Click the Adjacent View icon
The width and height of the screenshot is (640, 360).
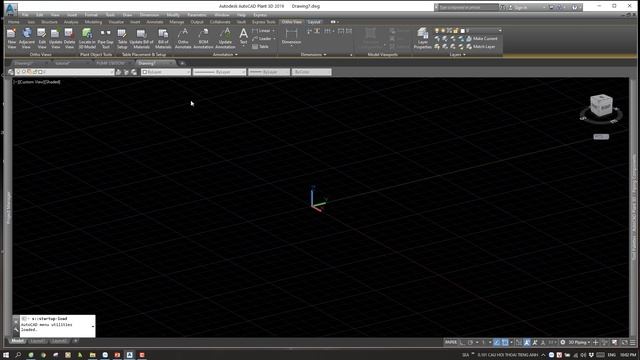click(27, 38)
